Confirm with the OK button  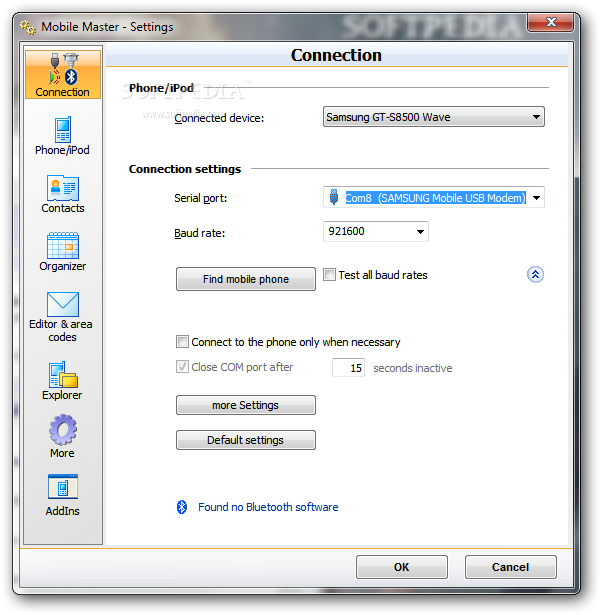[402, 567]
